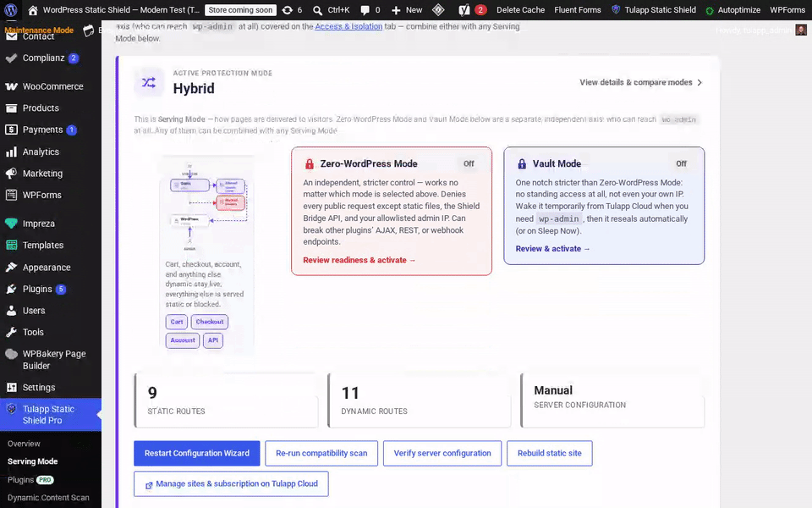
Task: Open WPForms sidebar item
Action: click(51, 195)
